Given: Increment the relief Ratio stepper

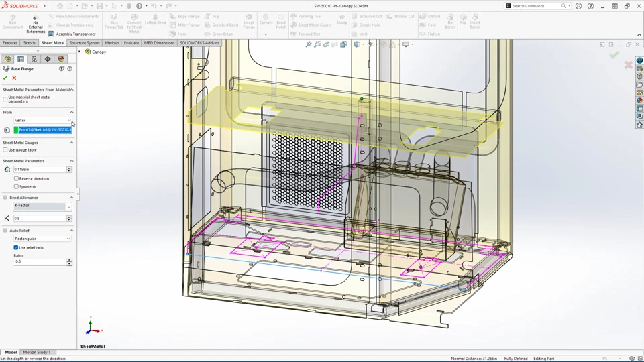Looking at the screenshot, I should (x=69, y=259).
